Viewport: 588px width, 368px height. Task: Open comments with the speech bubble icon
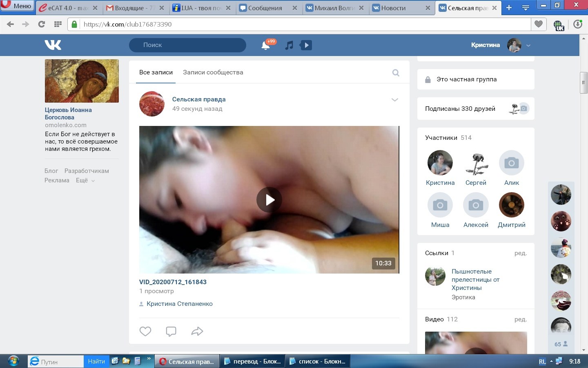(171, 331)
